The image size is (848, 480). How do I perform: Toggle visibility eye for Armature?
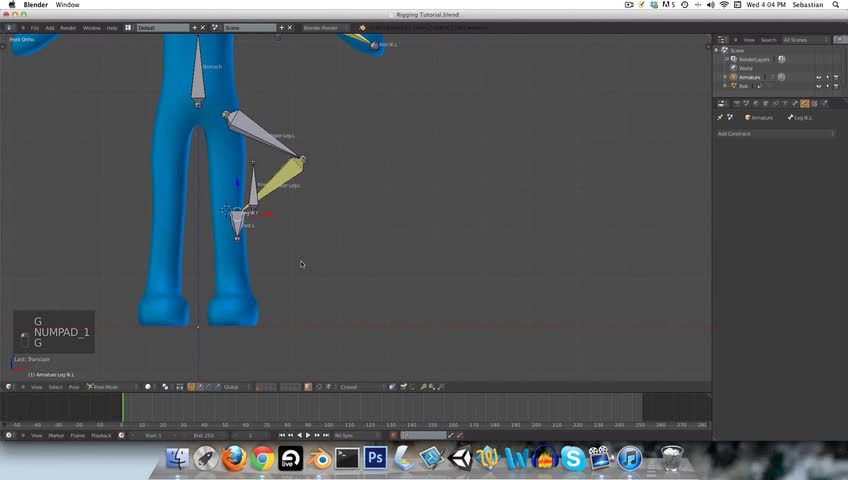[818, 77]
